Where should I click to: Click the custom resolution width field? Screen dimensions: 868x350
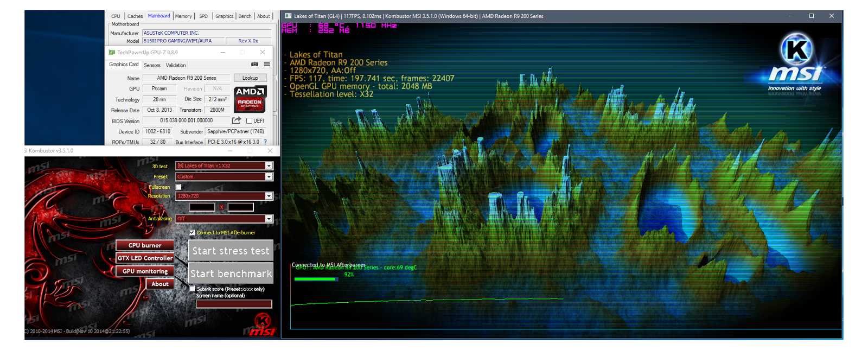(x=202, y=207)
